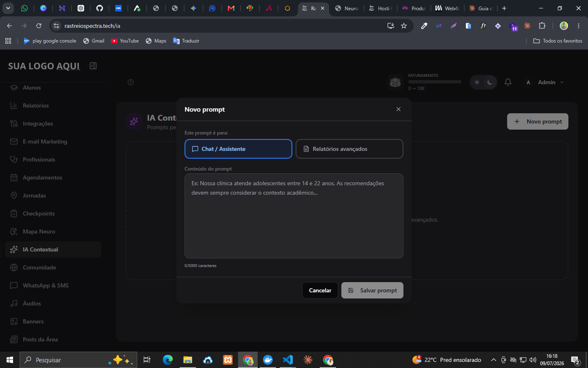This screenshot has width=588, height=368.
Task: Save the prompt with Salvar prompt
Action: tap(372, 290)
